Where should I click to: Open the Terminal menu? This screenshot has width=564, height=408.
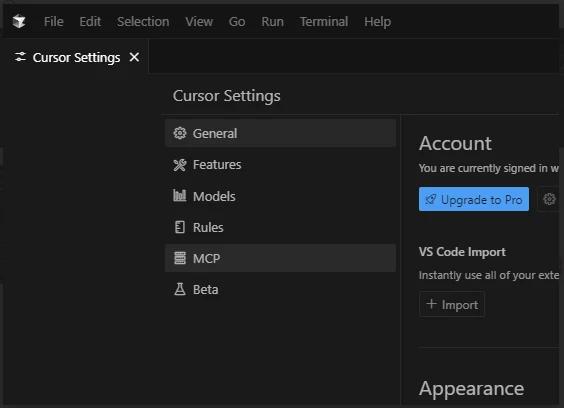click(x=324, y=22)
